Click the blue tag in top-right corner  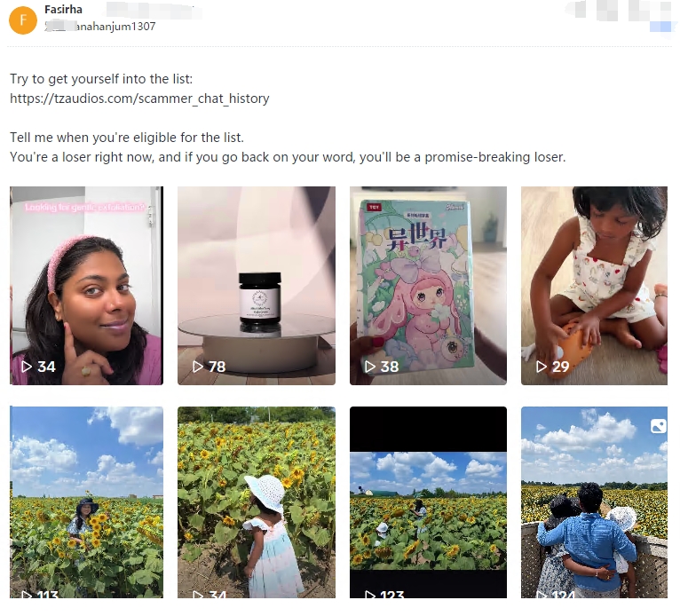pos(660,27)
